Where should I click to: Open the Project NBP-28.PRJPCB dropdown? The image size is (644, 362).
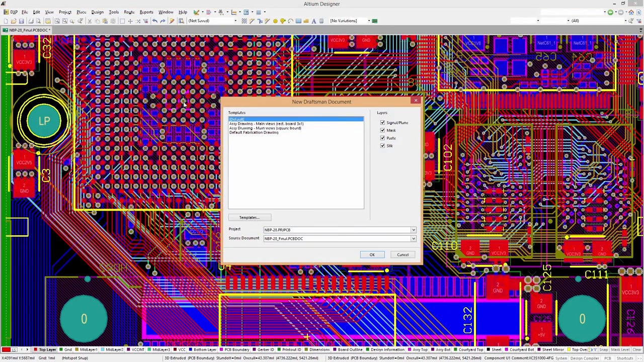pos(414,230)
